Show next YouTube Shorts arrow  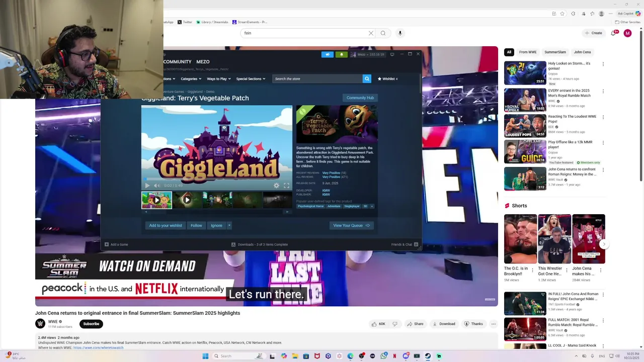[x=604, y=244]
